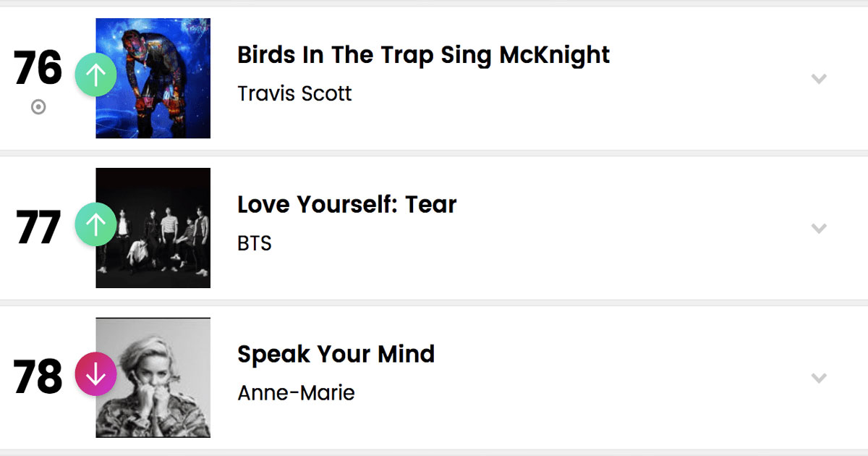Click the green up arrow beside rank 76
This screenshot has width=868, height=456.
tap(96, 75)
